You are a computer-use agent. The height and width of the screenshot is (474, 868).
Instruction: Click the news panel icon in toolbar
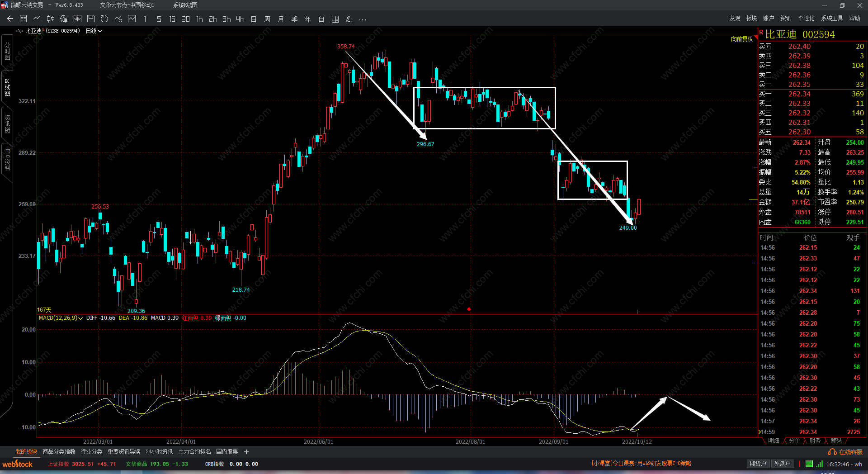tap(77, 19)
